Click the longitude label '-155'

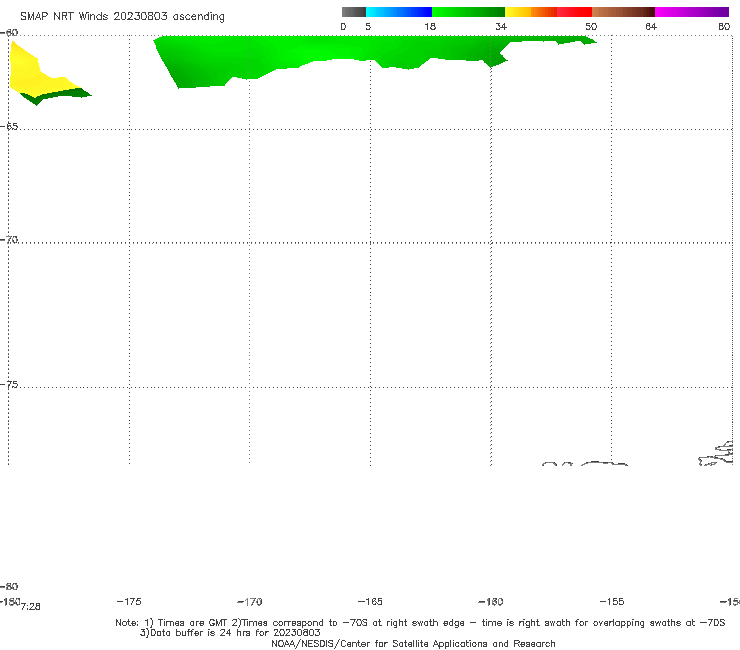point(612,601)
